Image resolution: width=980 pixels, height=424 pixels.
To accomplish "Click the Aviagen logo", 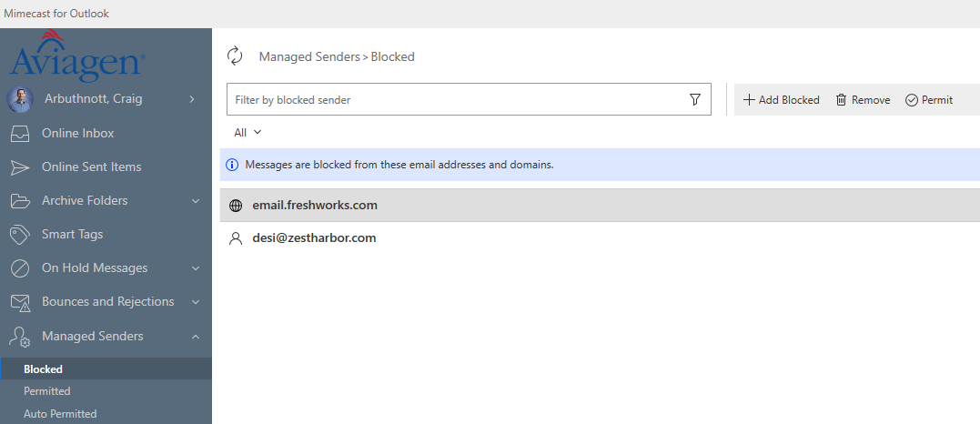I will pyautogui.click(x=76, y=55).
